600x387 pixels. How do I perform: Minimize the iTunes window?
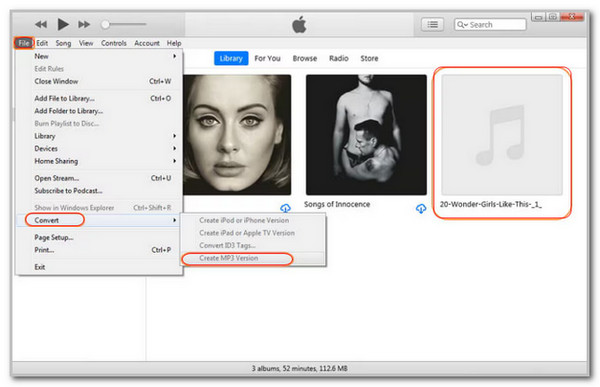coord(538,17)
